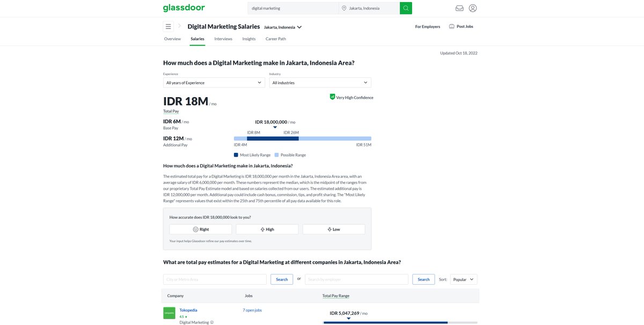This screenshot has width=644, height=325.
Task: Open the All industries dropdown
Action: point(320,83)
